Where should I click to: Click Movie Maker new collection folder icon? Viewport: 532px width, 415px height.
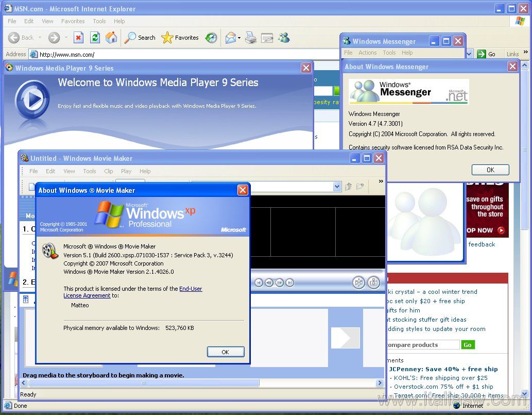[x=360, y=186]
